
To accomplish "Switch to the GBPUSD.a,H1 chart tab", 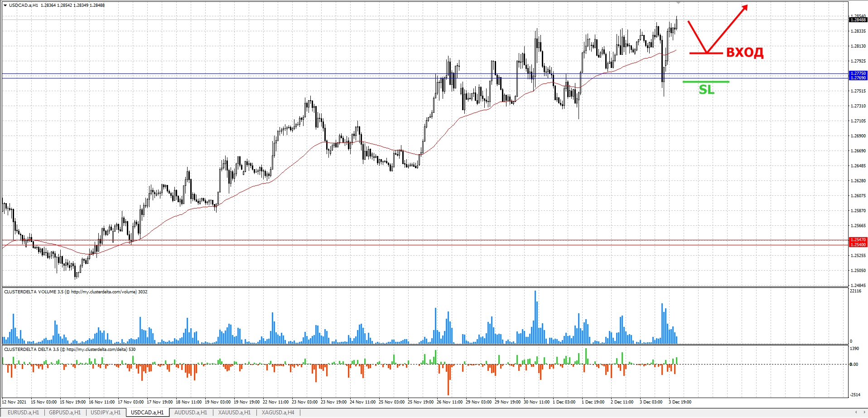I will click(x=65, y=413).
